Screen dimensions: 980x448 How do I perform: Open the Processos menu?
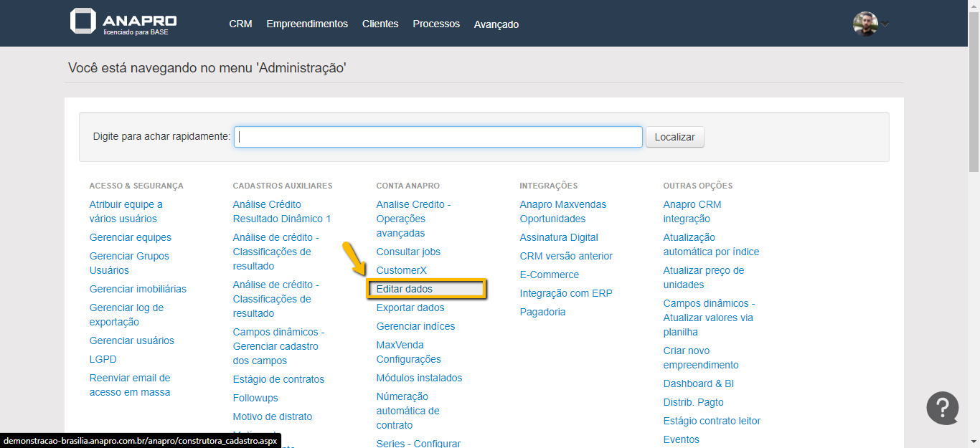[x=436, y=24]
